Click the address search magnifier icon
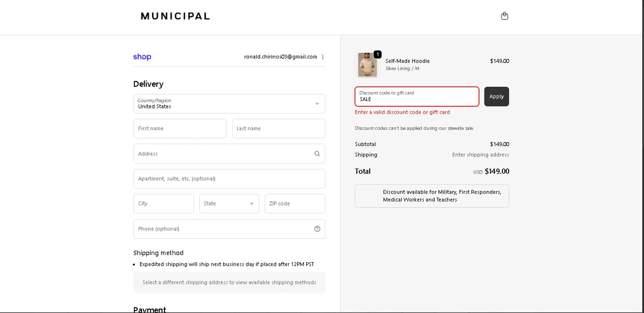 click(x=317, y=153)
